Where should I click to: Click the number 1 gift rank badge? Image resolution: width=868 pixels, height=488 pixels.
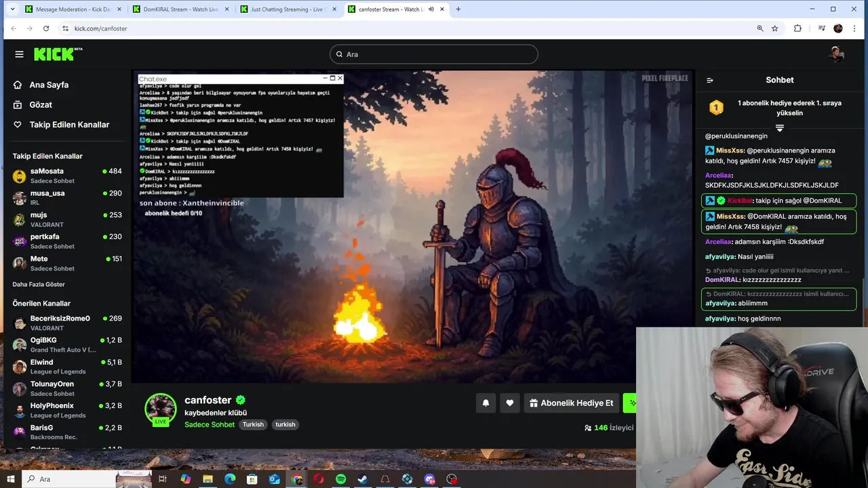716,107
